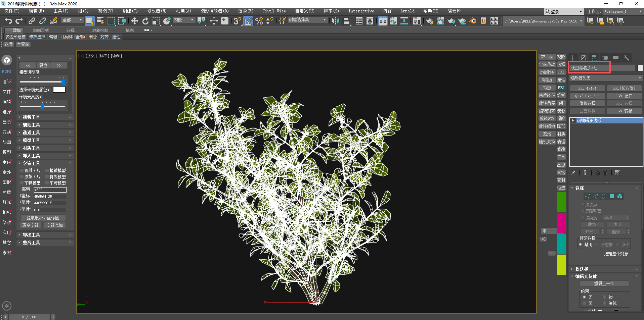Click the Undo arrow in the toolbar
Screen dimensions: 644x320
[8, 21]
